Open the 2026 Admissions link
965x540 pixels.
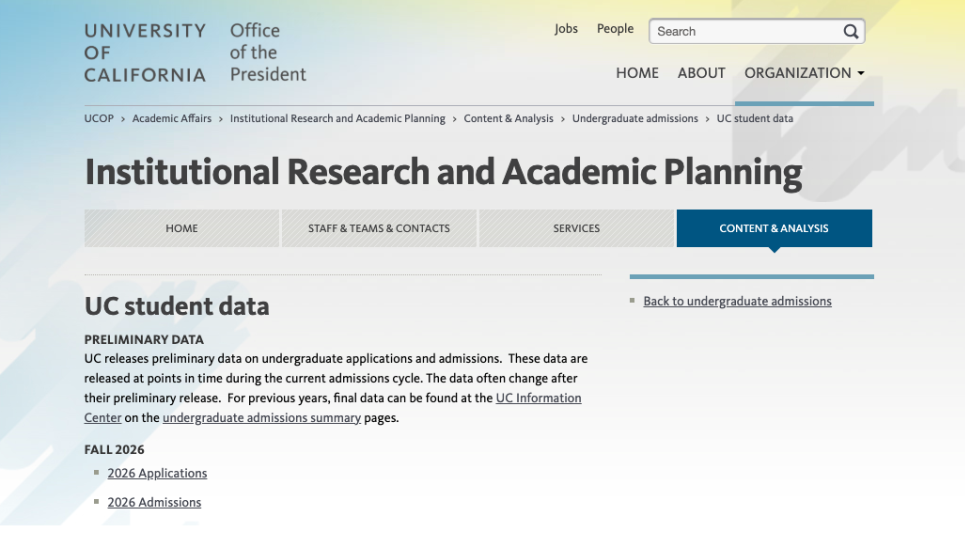154,502
